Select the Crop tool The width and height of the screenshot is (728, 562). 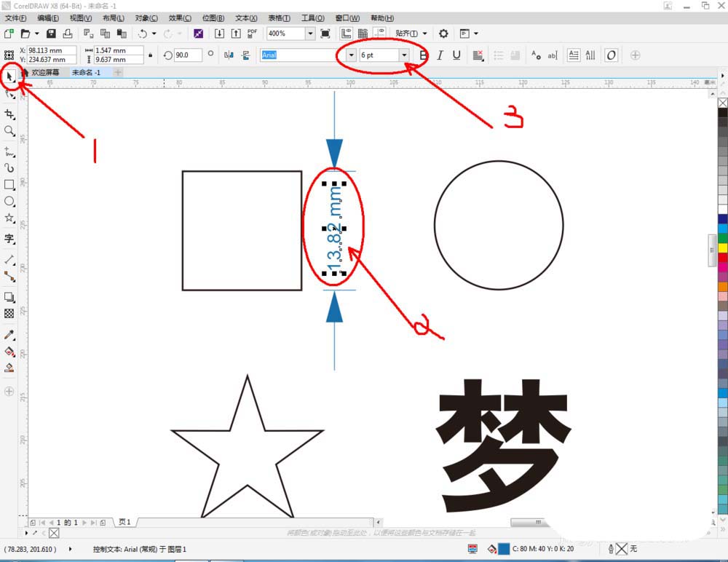[9, 114]
